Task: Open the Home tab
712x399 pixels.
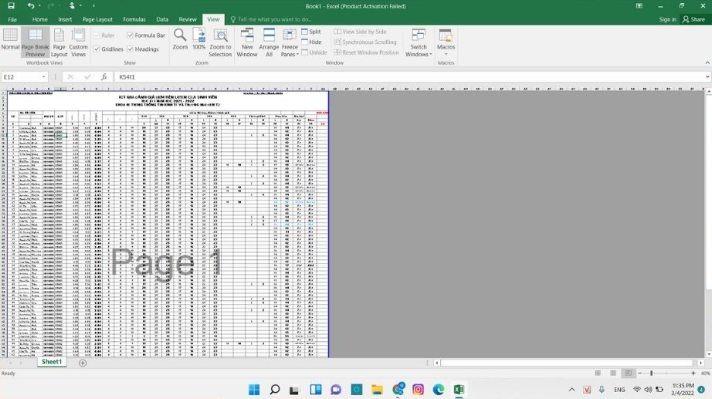Action: pos(40,20)
